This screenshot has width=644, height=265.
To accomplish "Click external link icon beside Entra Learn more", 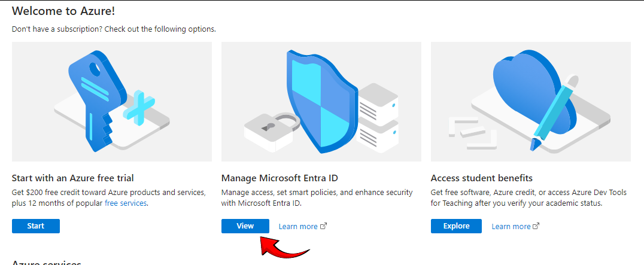I will point(324,226).
